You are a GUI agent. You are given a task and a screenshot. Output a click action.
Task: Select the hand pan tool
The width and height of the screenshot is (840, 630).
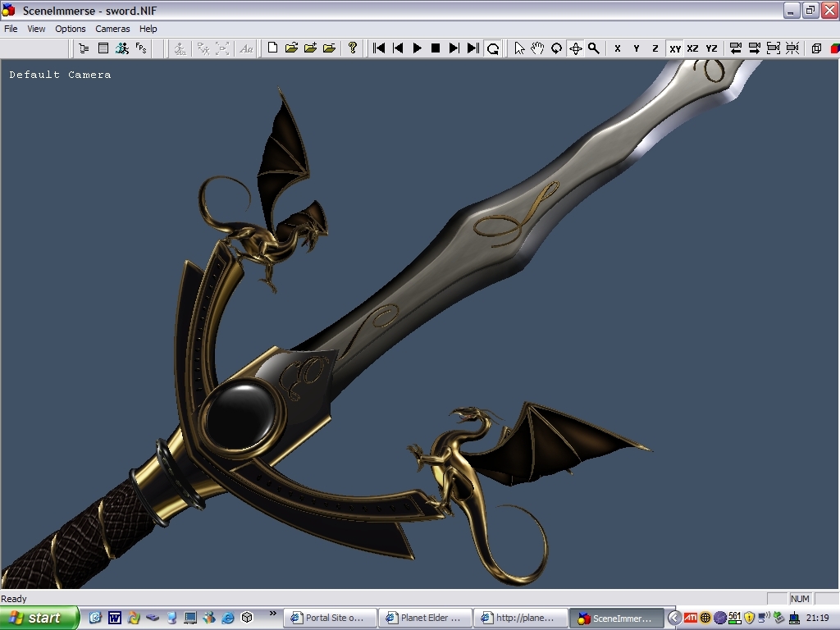[x=537, y=48]
